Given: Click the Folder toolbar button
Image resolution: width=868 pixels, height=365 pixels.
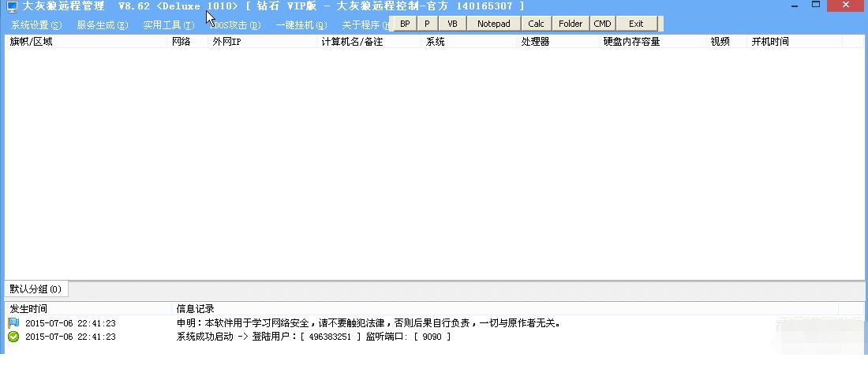Looking at the screenshot, I should click(x=571, y=24).
